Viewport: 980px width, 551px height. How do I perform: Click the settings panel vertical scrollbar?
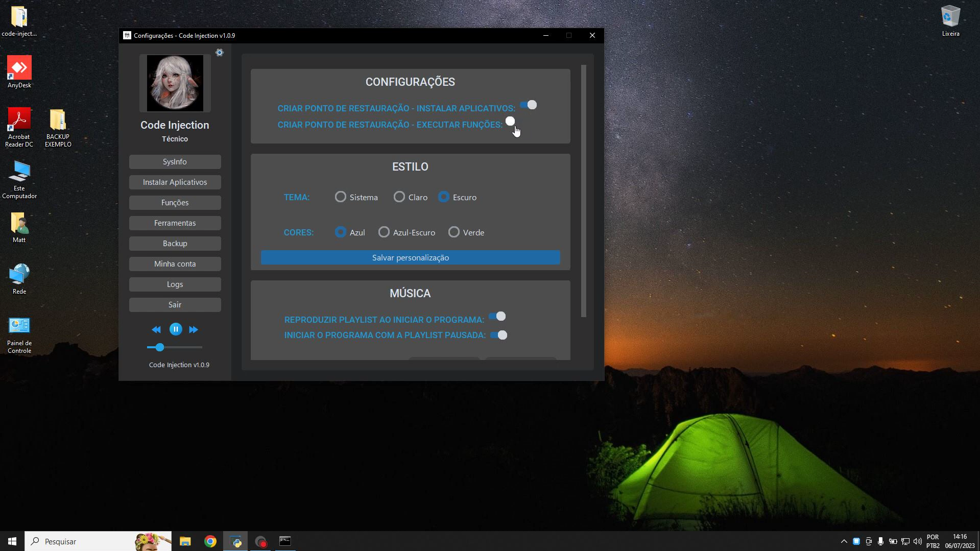coord(584,191)
